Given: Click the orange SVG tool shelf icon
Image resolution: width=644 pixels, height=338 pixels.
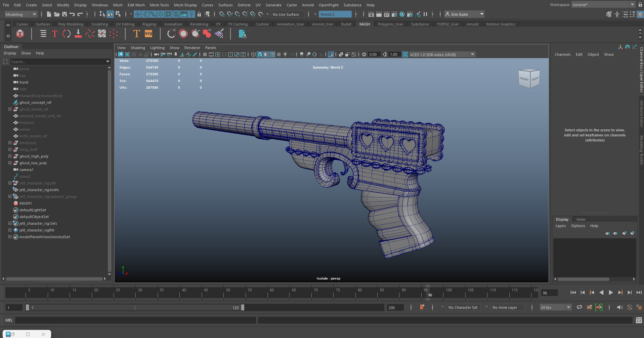Looking at the screenshot, I should (148, 34).
